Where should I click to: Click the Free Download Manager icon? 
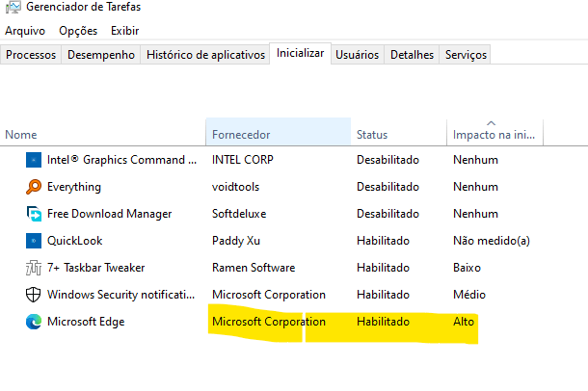34,214
